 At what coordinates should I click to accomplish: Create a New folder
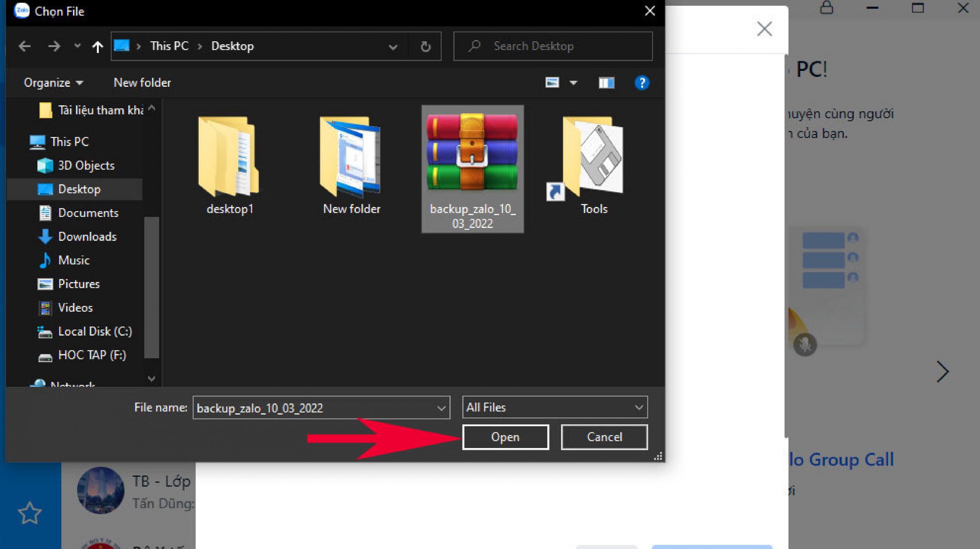142,83
